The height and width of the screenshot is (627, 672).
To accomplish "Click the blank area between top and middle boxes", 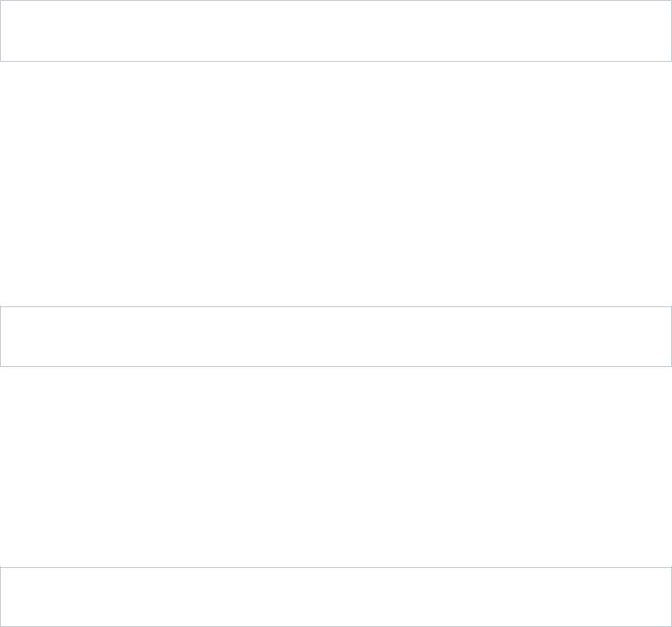I will click(336, 184).
